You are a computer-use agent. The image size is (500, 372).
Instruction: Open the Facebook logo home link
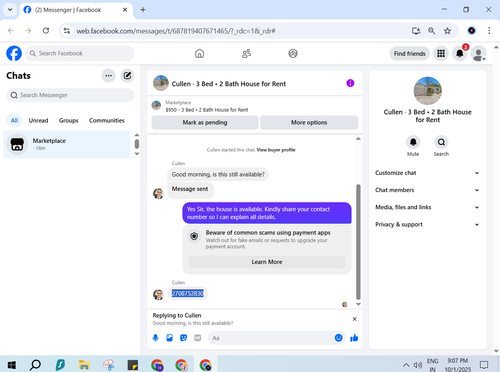[14, 53]
